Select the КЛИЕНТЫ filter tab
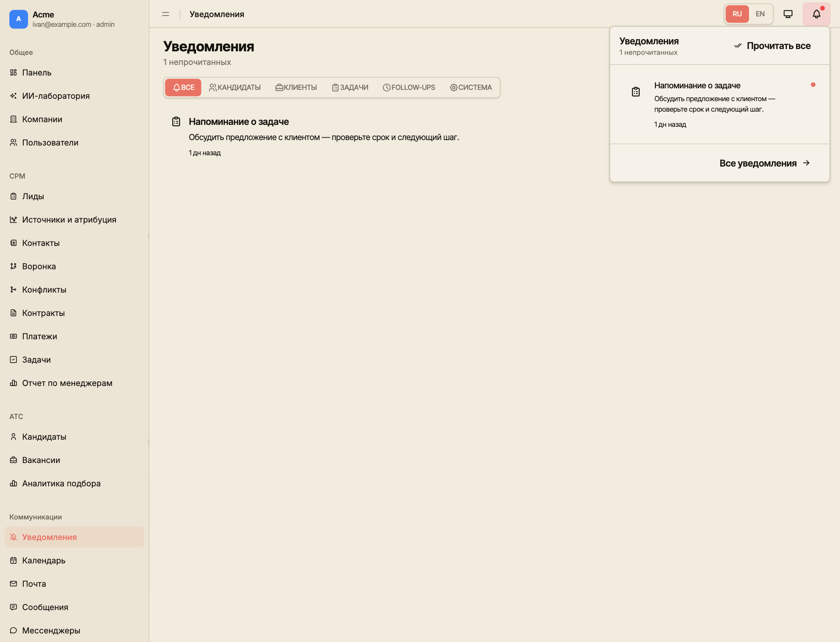The height and width of the screenshot is (642, 840). [x=296, y=88]
